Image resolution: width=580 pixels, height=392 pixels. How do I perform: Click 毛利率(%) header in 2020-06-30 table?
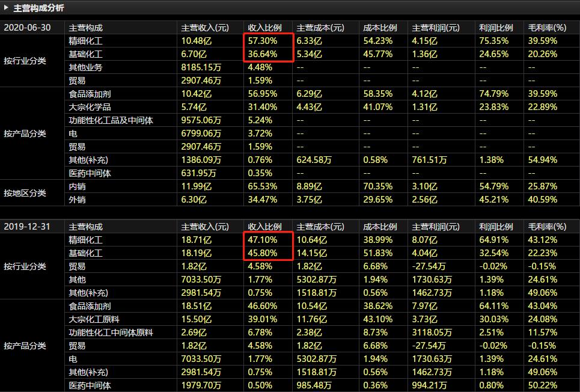coord(547,28)
